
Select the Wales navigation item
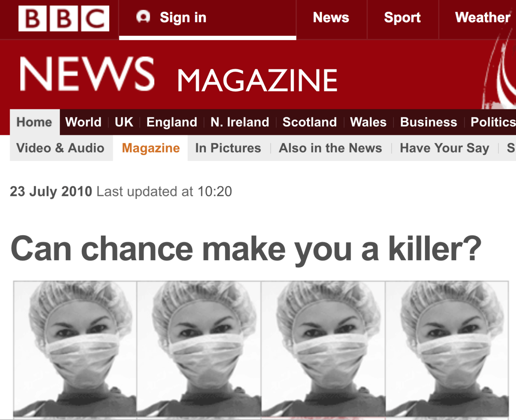coord(368,122)
